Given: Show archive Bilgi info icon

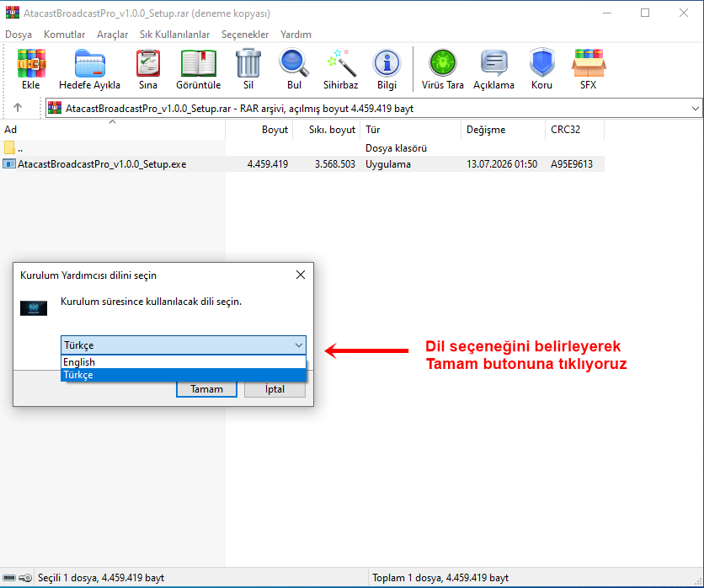Looking at the screenshot, I should [387, 63].
